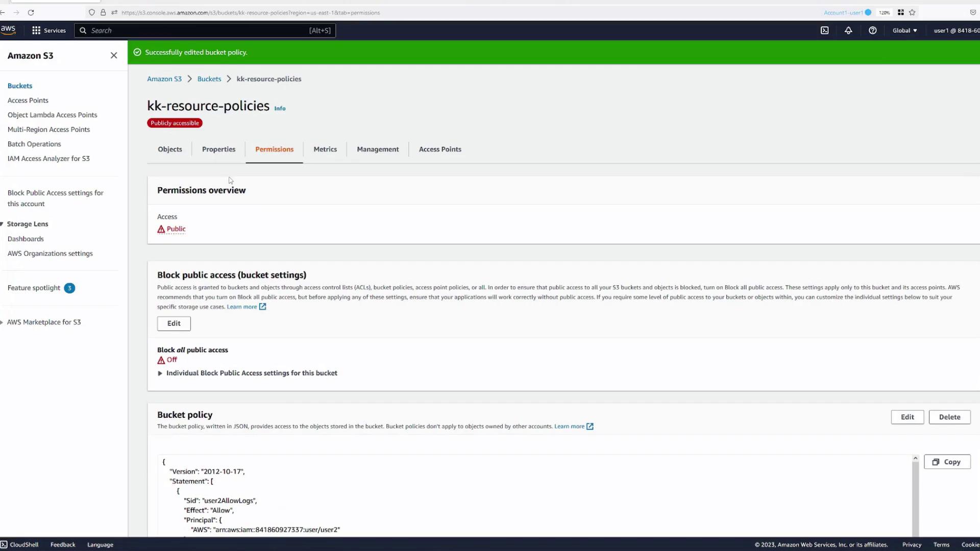Open the Global region dropdown
The height and width of the screenshot is (551, 980).
coord(904,31)
